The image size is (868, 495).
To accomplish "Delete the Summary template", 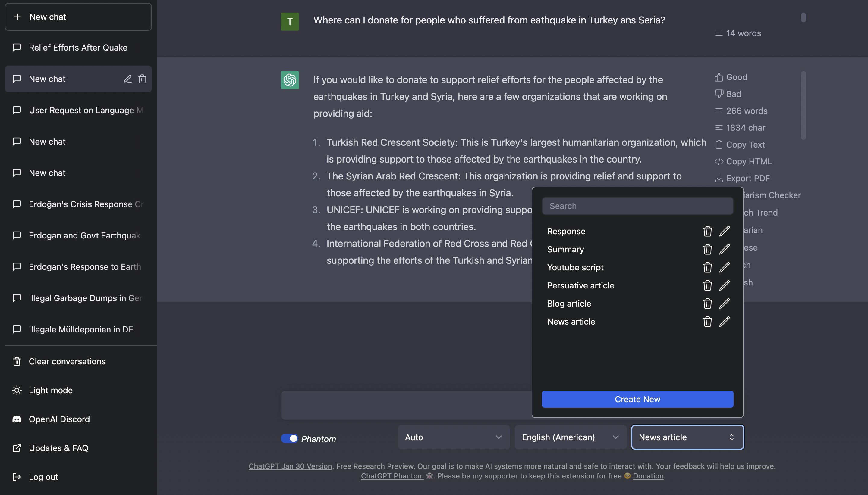I will tap(707, 249).
